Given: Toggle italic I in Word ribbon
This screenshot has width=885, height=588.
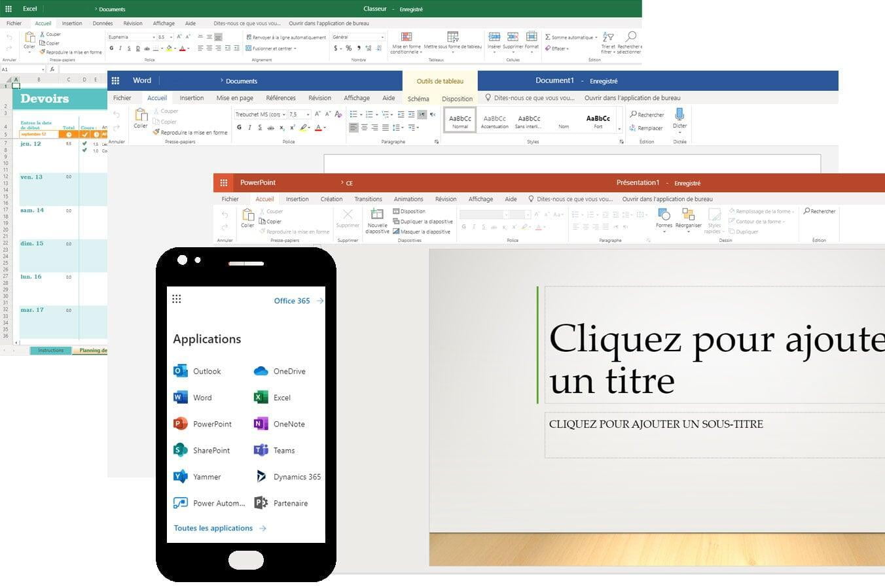Looking at the screenshot, I should (249, 128).
